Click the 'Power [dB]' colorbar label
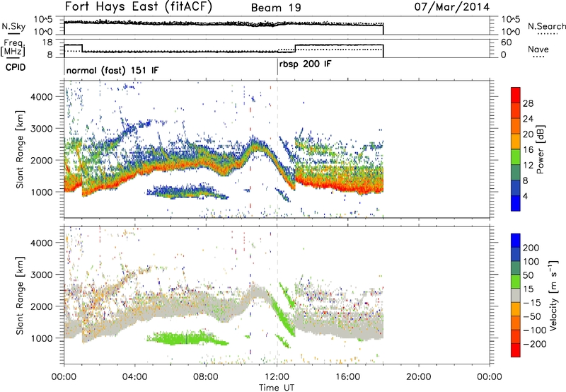Screen dimensions: 566x392 540,149
